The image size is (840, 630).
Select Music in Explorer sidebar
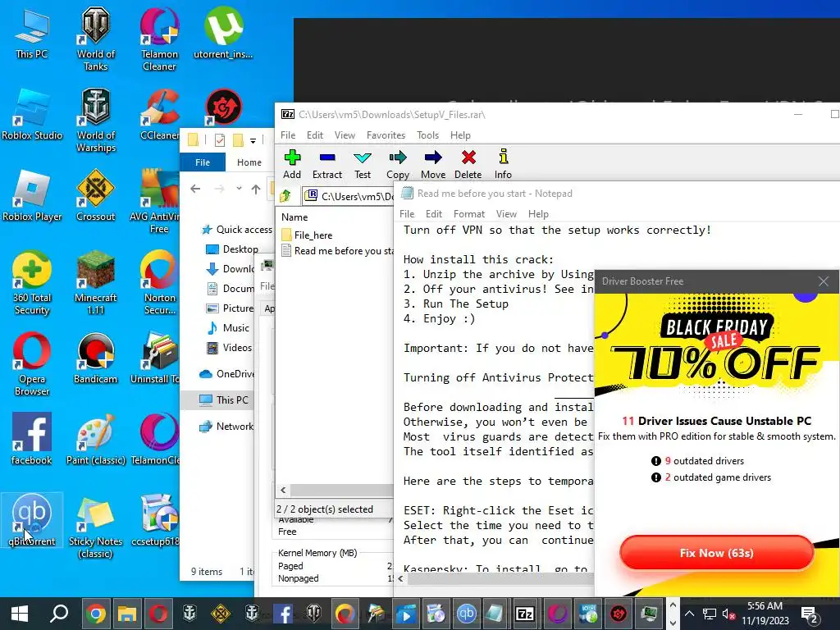pos(228,328)
